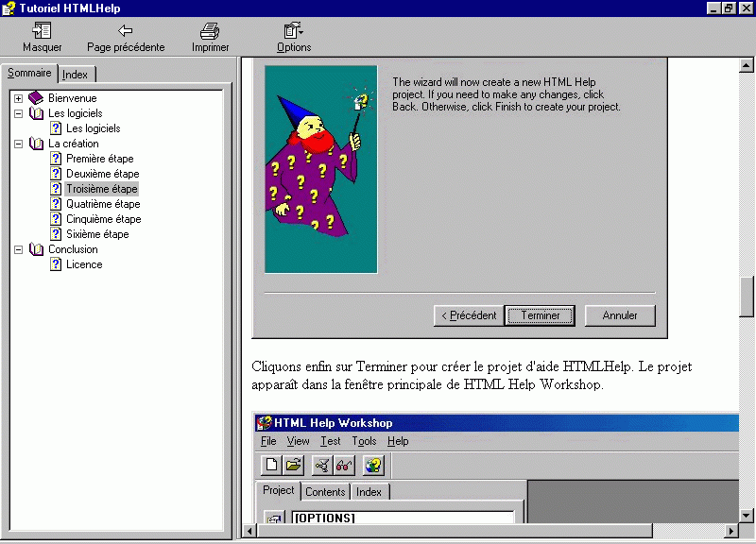Open the Test menu in HTML Help Workshop
The width and height of the screenshot is (756, 544).
click(x=331, y=441)
